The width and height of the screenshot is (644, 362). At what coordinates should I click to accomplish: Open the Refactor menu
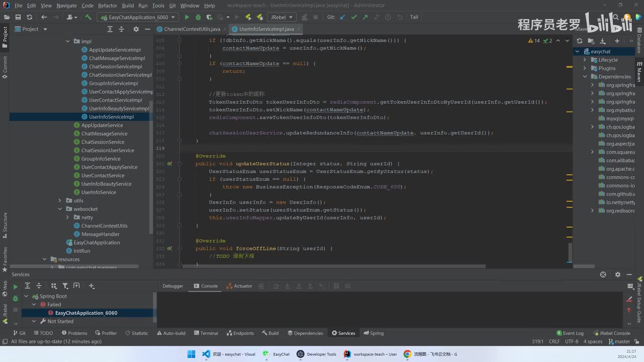[x=108, y=6]
